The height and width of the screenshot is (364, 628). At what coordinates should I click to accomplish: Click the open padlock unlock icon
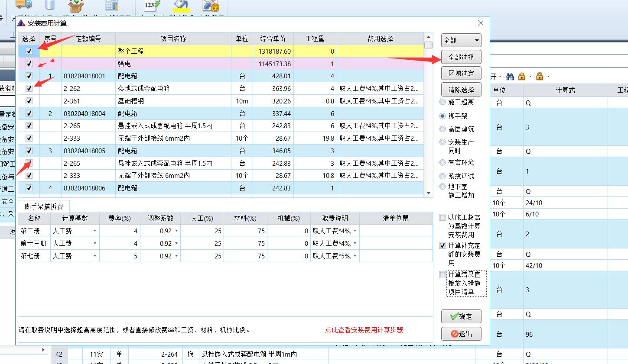[x=540, y=77]
